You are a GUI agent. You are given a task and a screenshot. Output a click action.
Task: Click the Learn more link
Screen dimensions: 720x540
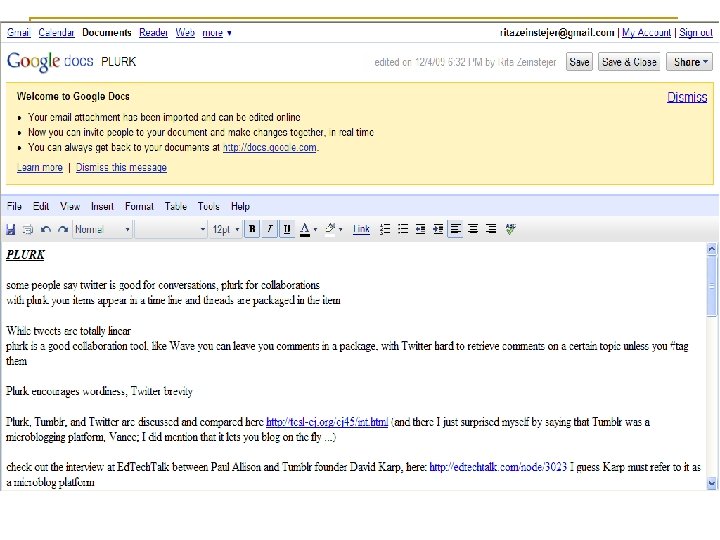point(39,167)
